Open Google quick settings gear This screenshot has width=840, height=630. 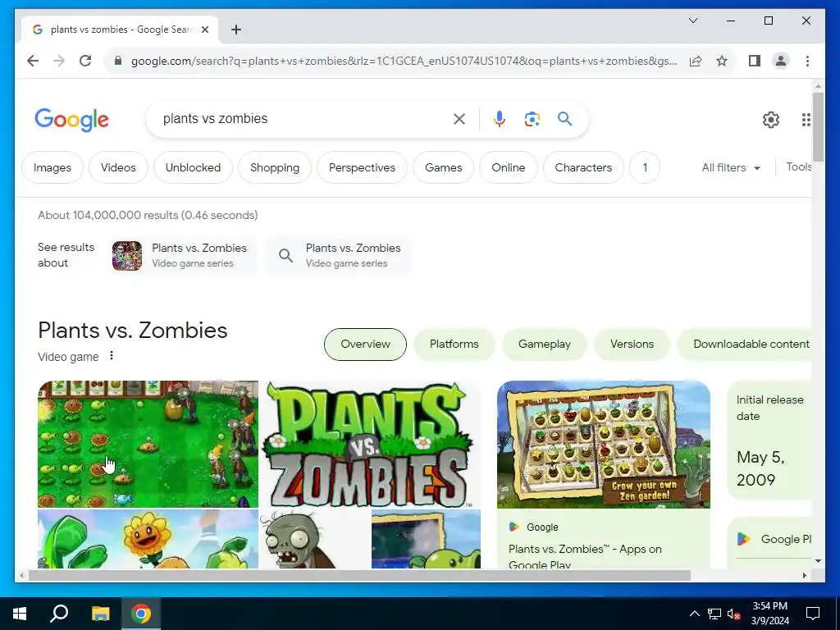[x=771, y=120]
